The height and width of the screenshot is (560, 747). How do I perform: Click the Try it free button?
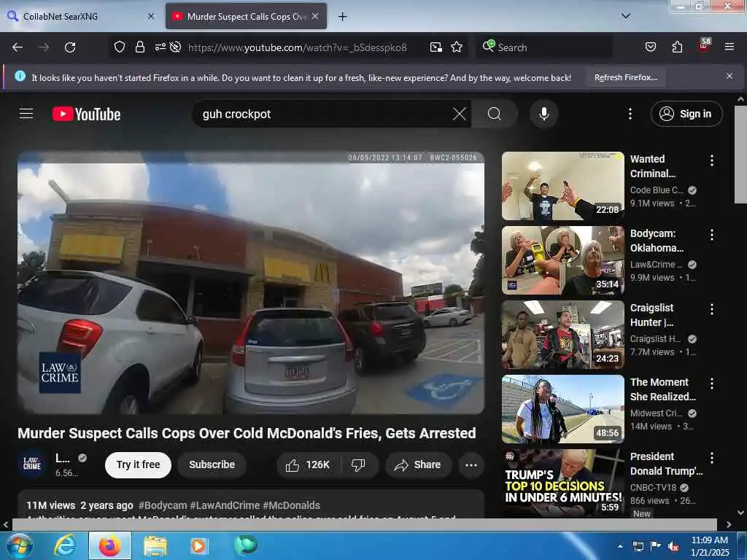(x=138, y=464)
